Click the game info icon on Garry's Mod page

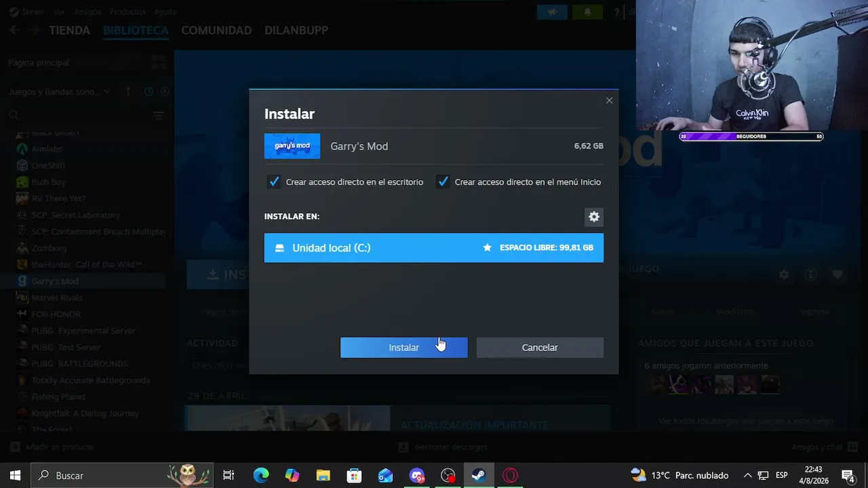click(x=810, y=274)
